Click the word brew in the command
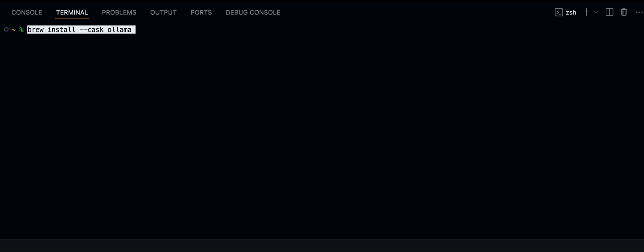Viewport: 644px width, 252px height. pyautogui.click(x=35, y=30)
